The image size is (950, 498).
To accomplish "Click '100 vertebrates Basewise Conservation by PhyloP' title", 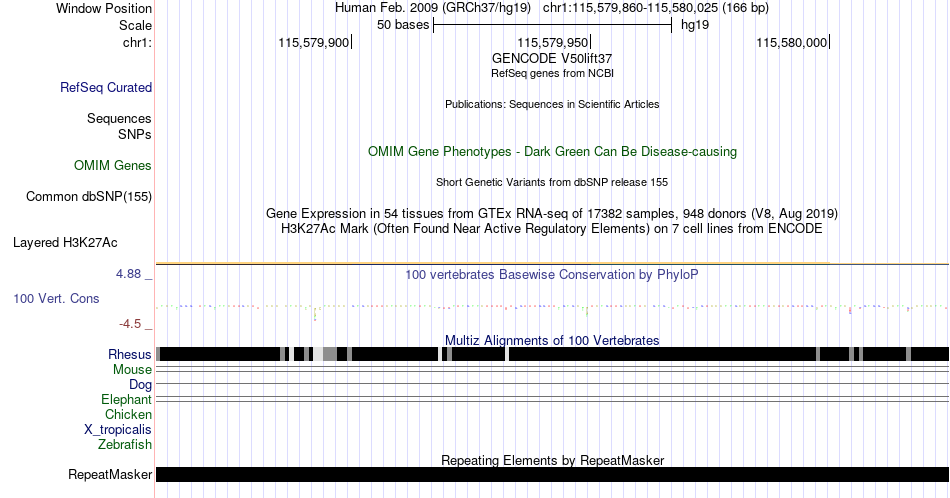I will pyautogui.click(x=552, y=274).
